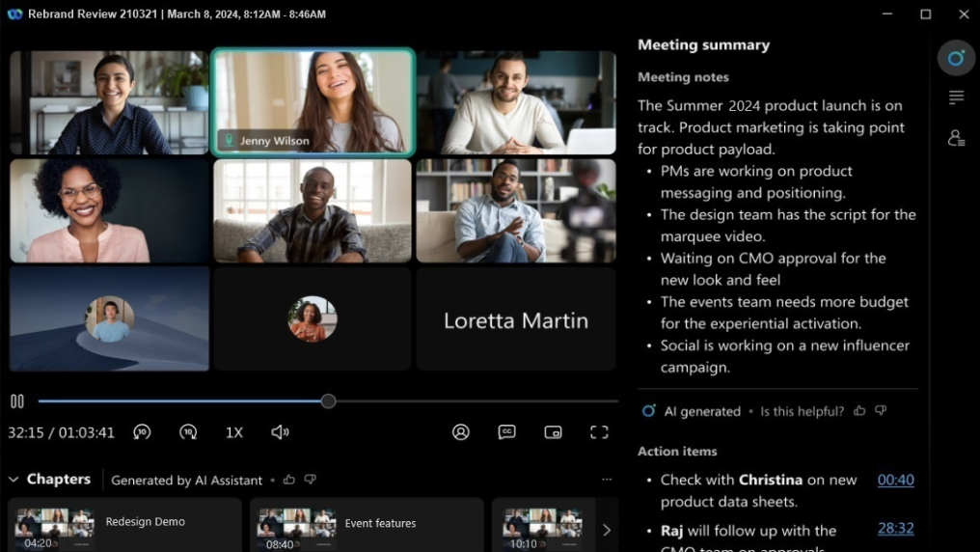Open the participants list icon in sidebar
The height and width of the screenshot is (552, 980).
(956, 138)
